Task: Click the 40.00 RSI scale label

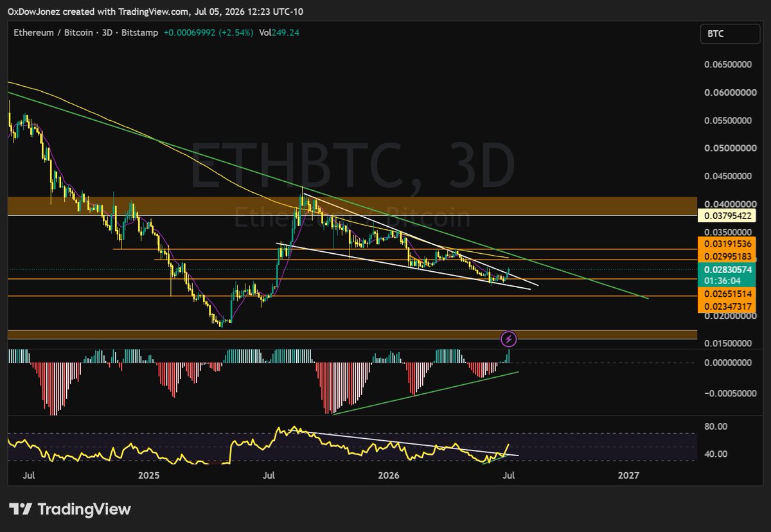Action: 715,454
